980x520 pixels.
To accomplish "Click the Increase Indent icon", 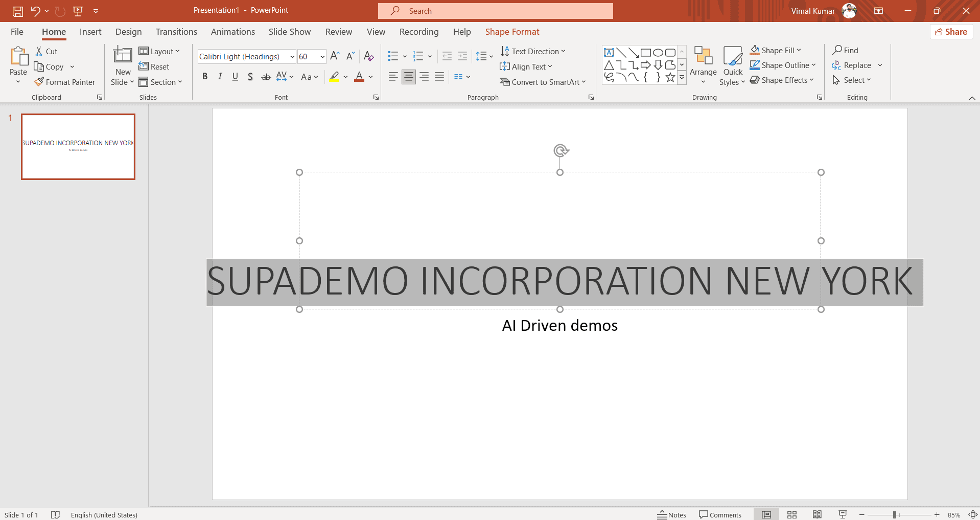I will point(463,56).
